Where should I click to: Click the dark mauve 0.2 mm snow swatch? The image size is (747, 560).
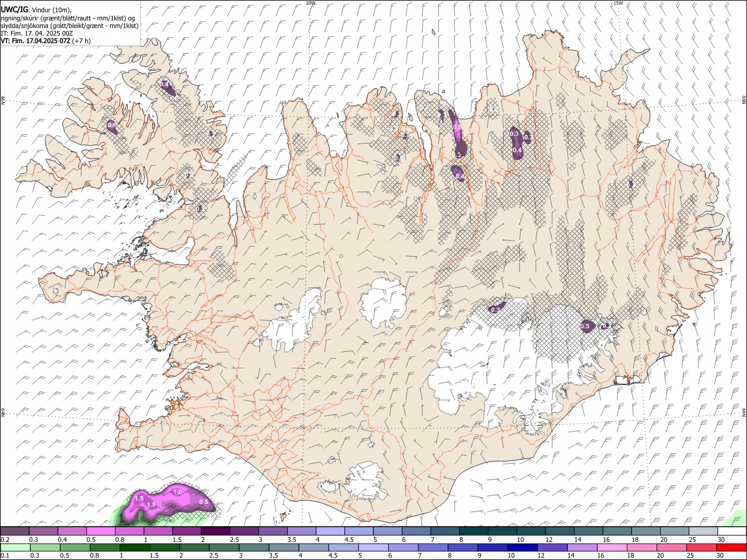15,531
